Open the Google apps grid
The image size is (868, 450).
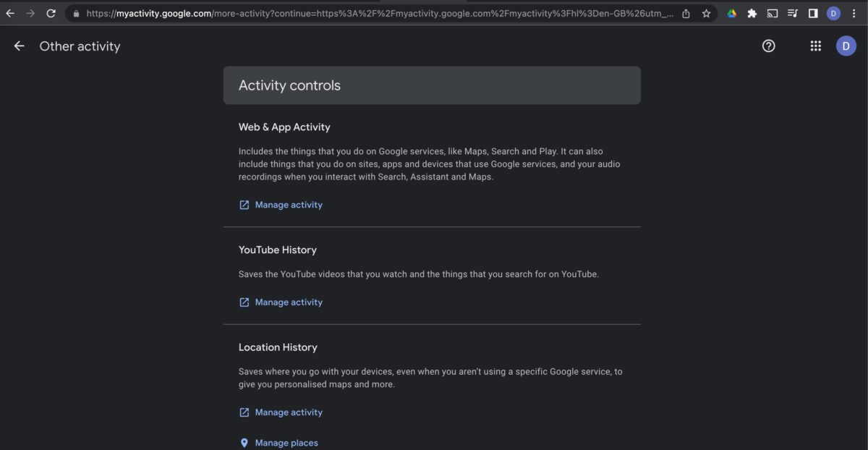[815, 46]
